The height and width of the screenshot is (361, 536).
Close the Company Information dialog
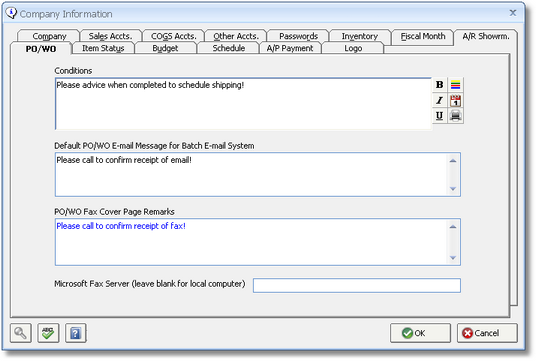513,13
